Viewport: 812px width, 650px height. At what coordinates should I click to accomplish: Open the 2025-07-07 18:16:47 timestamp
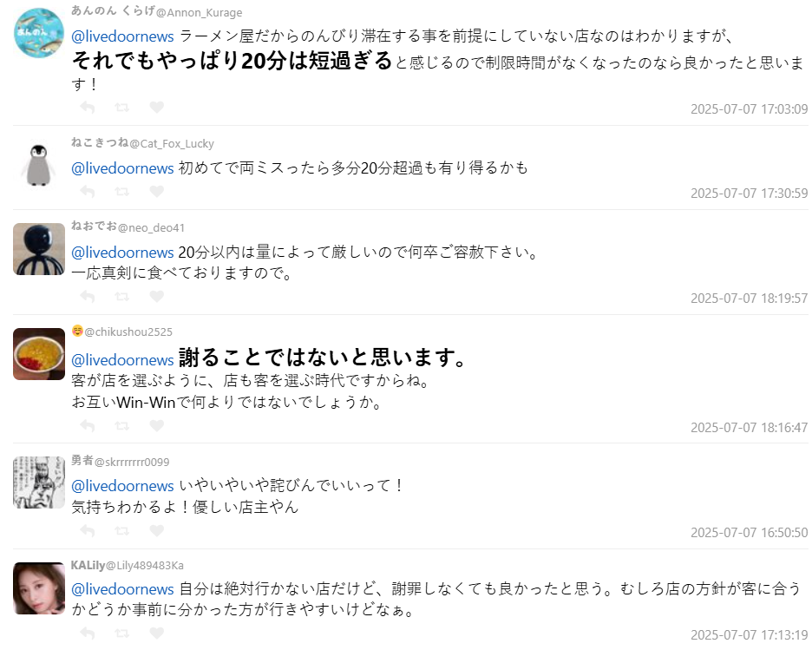(749, 427)
